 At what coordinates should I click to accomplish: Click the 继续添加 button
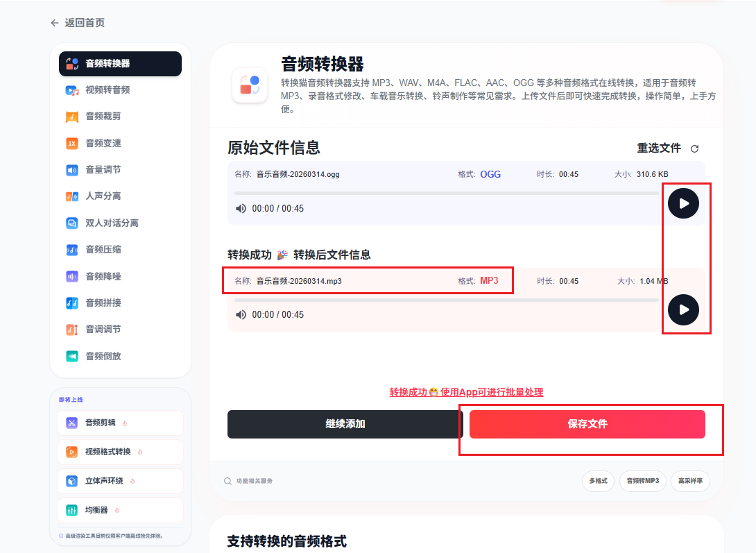click(345, 424)
